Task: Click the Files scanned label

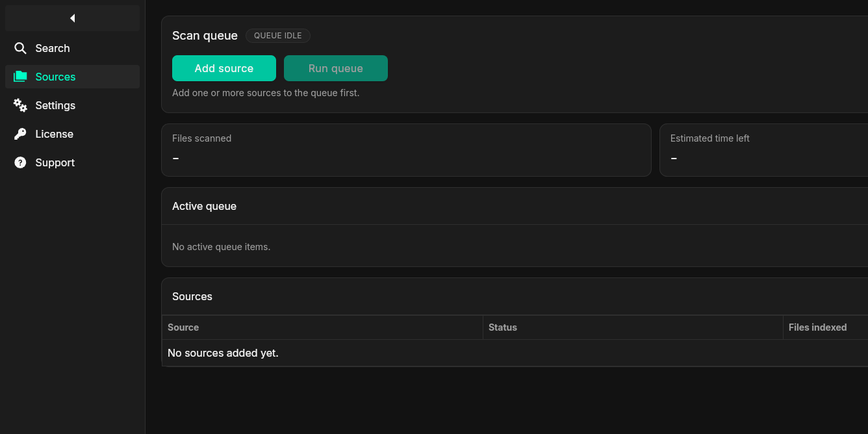Action: coord(201,138)
